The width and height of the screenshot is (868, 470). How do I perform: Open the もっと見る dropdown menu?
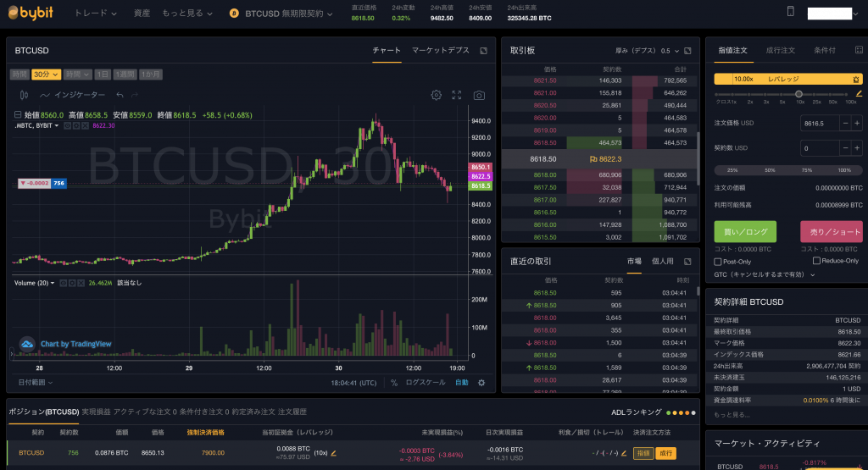(187, 14)
